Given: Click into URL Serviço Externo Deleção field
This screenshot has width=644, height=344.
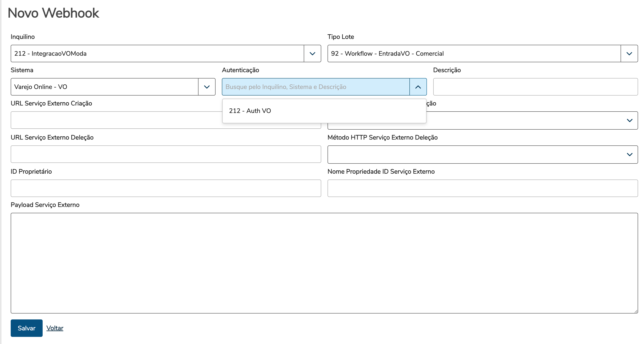Looking at the screenshot, I should 166,154.
